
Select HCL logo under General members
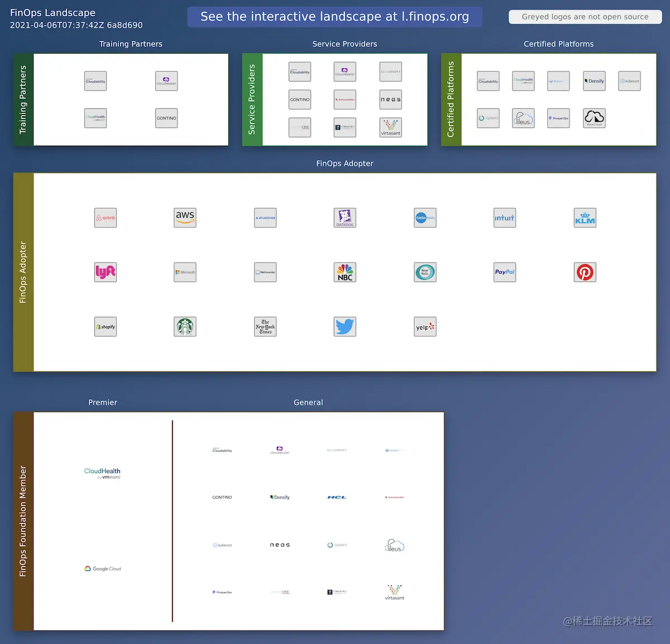337,497
